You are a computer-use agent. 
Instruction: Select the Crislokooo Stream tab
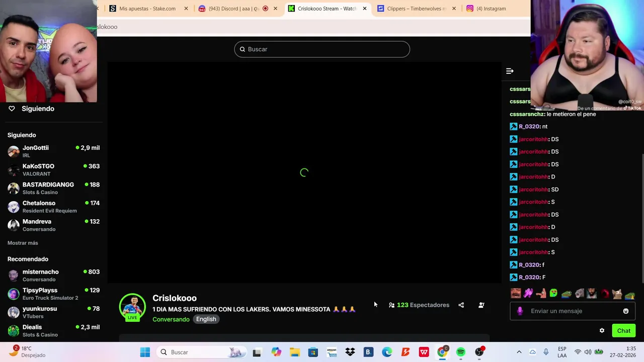coord(327,9)
